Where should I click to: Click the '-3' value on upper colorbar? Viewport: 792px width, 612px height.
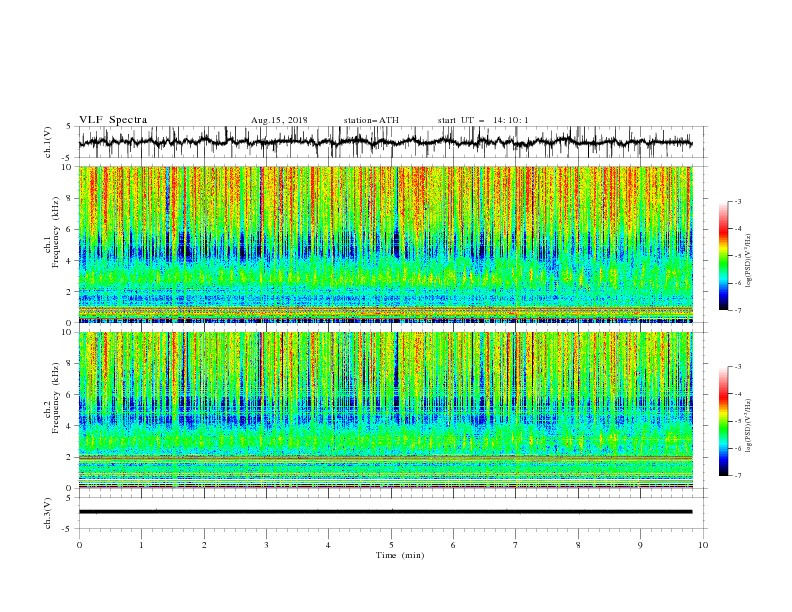pyautogui.click(x=737, y=201)
